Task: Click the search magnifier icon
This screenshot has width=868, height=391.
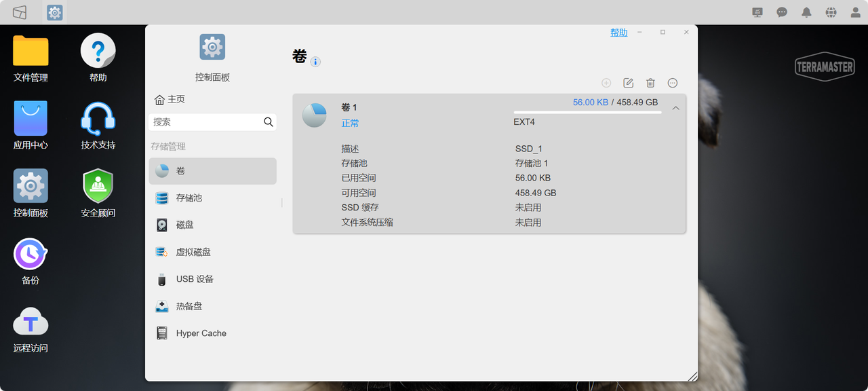Action: pos(269,122)
